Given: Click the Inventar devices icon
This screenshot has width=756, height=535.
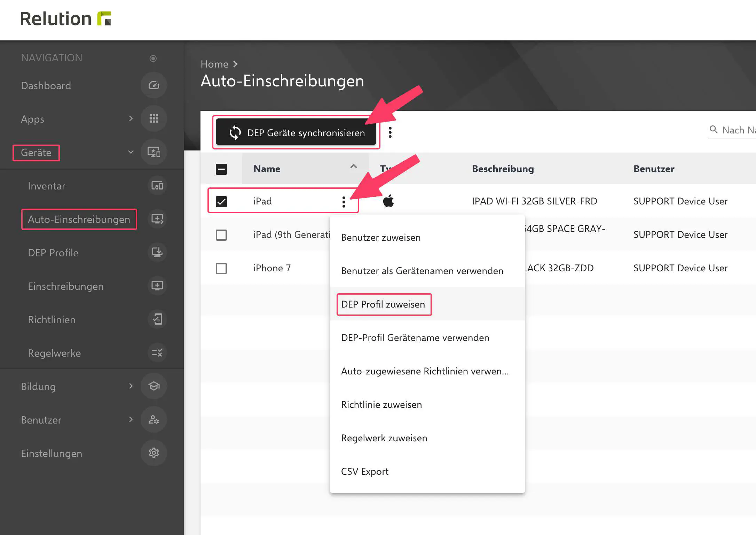Looking at the screenshot, I should 157,186.
